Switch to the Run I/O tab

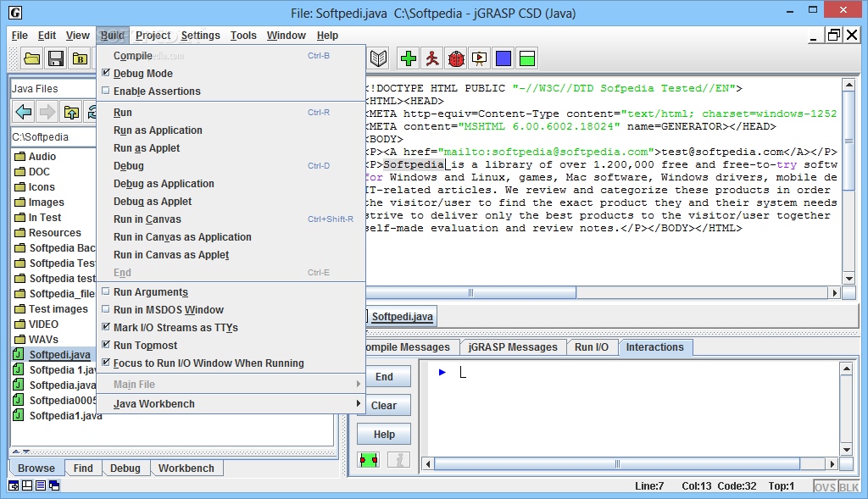[591, 347]
